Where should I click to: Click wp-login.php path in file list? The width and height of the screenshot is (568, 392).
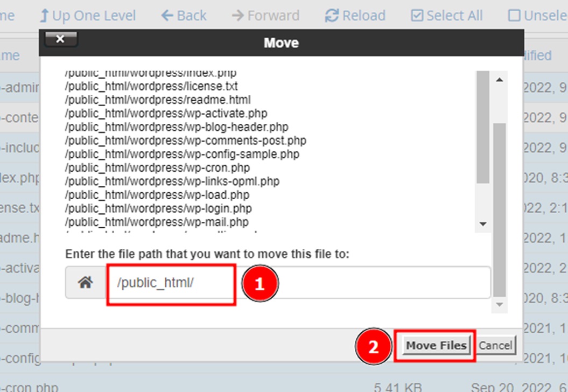point(158,208)
